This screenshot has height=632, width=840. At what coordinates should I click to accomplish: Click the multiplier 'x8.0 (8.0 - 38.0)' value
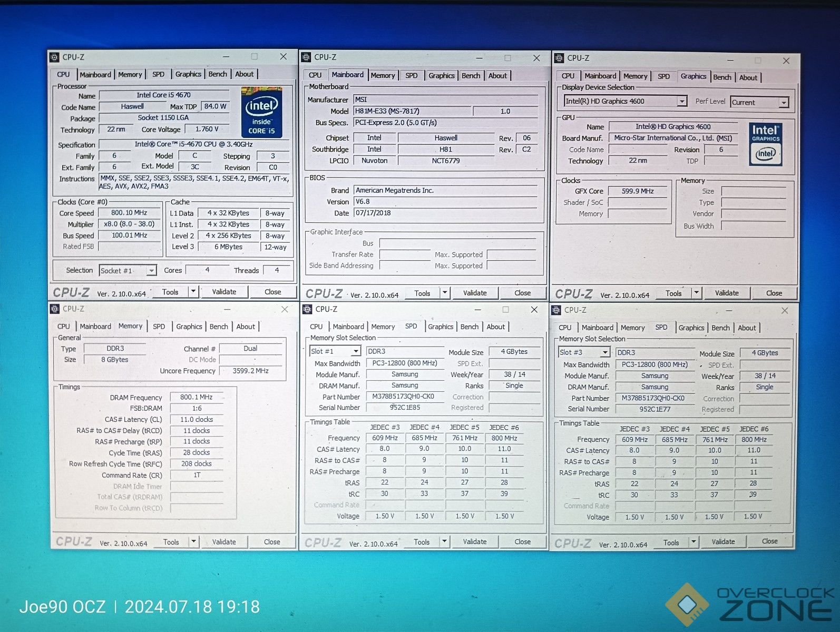pyautogui.click(x=129, y=224)
